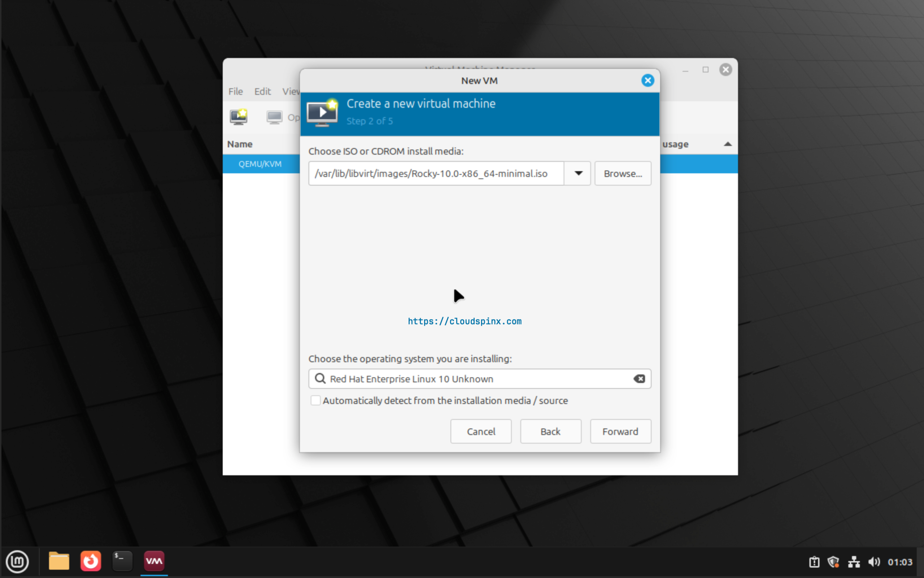The image size is (924, 578).
Task: Toggle the usage column sort arrow
Action: coord(728,144)
